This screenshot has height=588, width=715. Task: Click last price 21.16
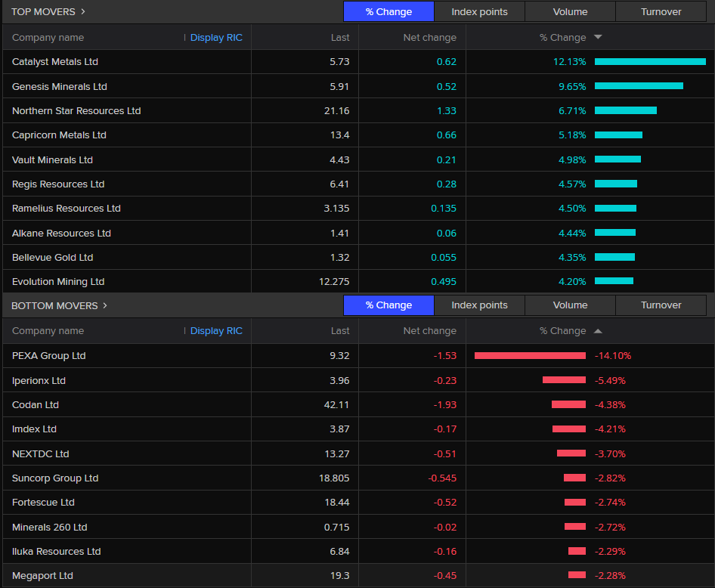click(x=336, y=111)
